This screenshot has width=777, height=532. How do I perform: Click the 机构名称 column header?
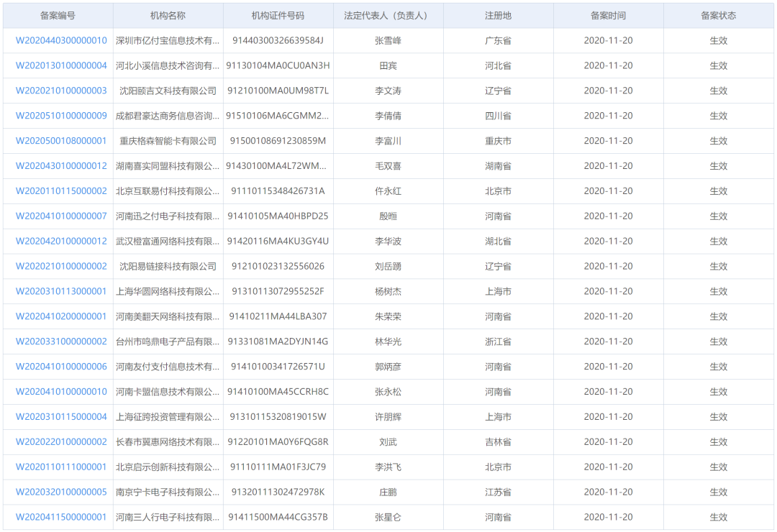point(168,15)
